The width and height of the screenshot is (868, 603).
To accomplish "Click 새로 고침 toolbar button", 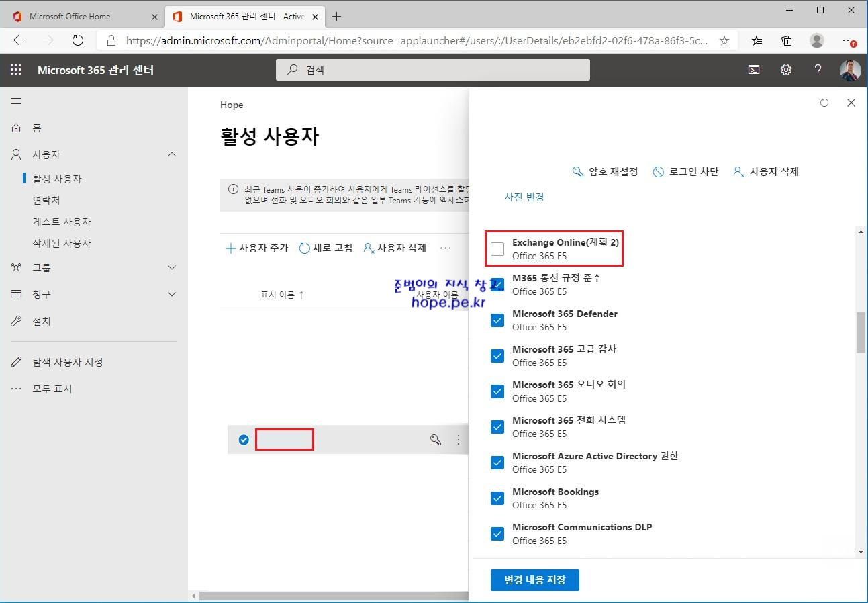I will coord(326,248).
